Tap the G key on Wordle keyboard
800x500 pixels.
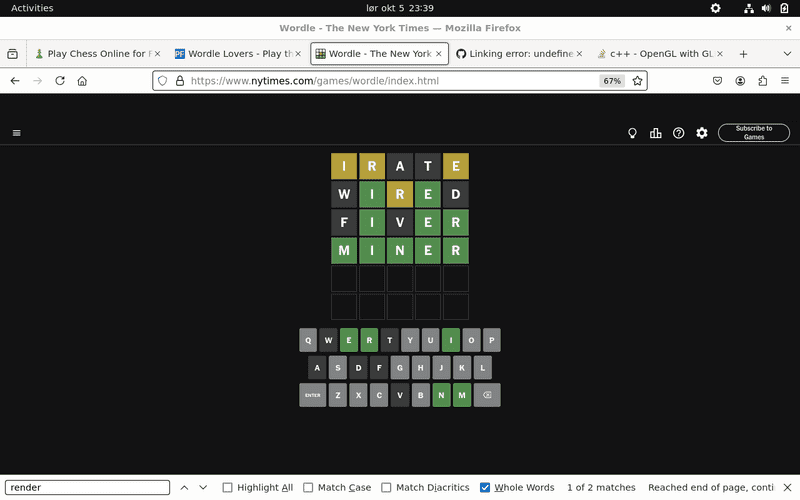(x=400, y=367)
